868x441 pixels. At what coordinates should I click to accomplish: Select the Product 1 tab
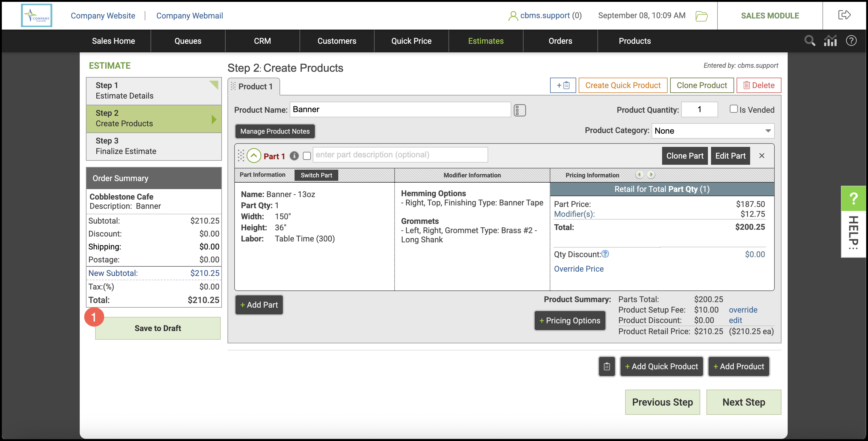click(x=255, y=87)
